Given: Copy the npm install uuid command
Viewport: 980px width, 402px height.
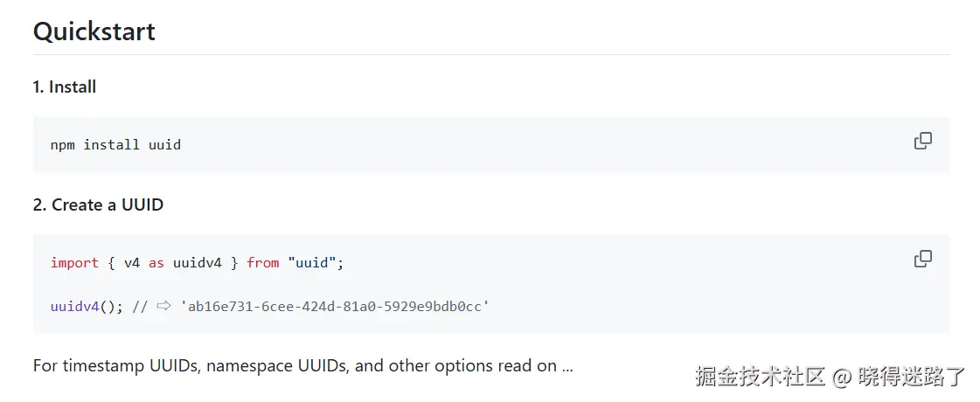Looking at the screenshot, I should pos(922,141).
